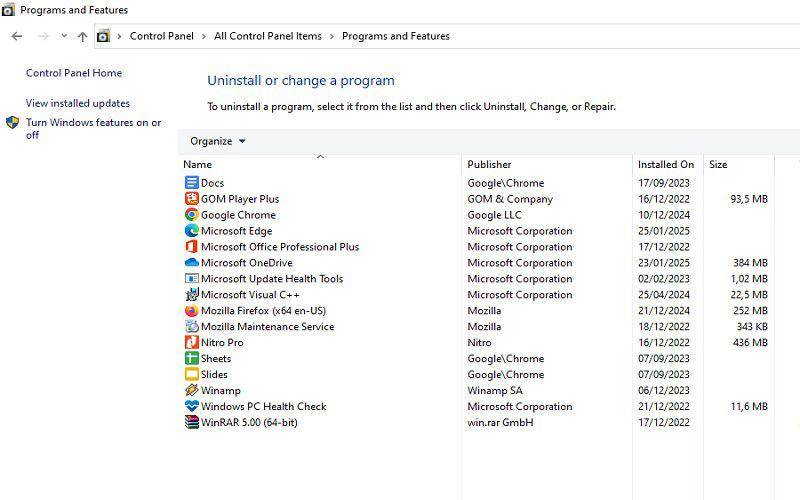Click the address bar Control Panel icon

[104, 36]
